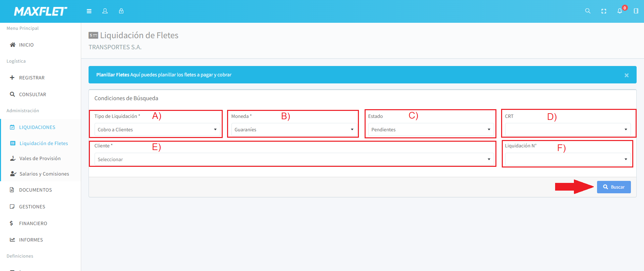Open the user profile icon in header
This screenshot has height=271, width=644.
point(105,11)
